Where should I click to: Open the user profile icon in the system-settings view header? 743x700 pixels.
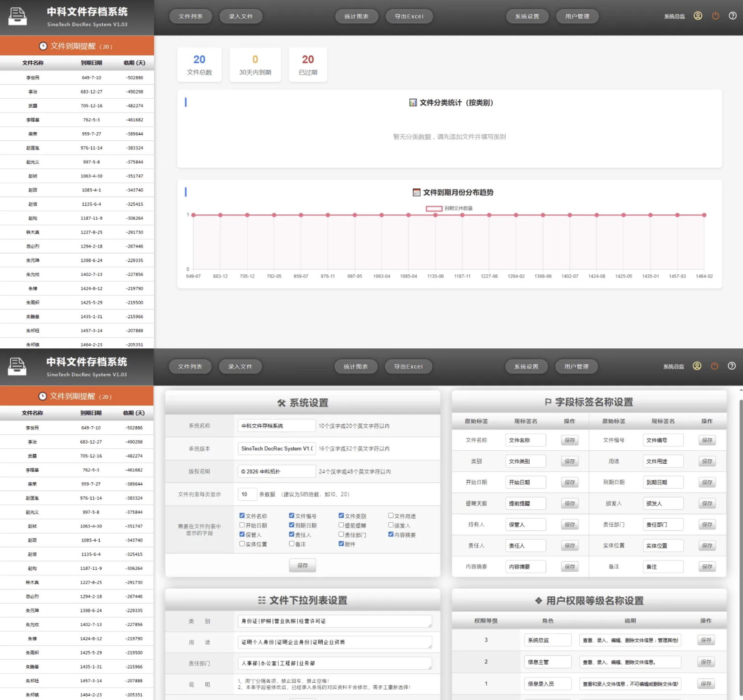click(x=697, y=366)
